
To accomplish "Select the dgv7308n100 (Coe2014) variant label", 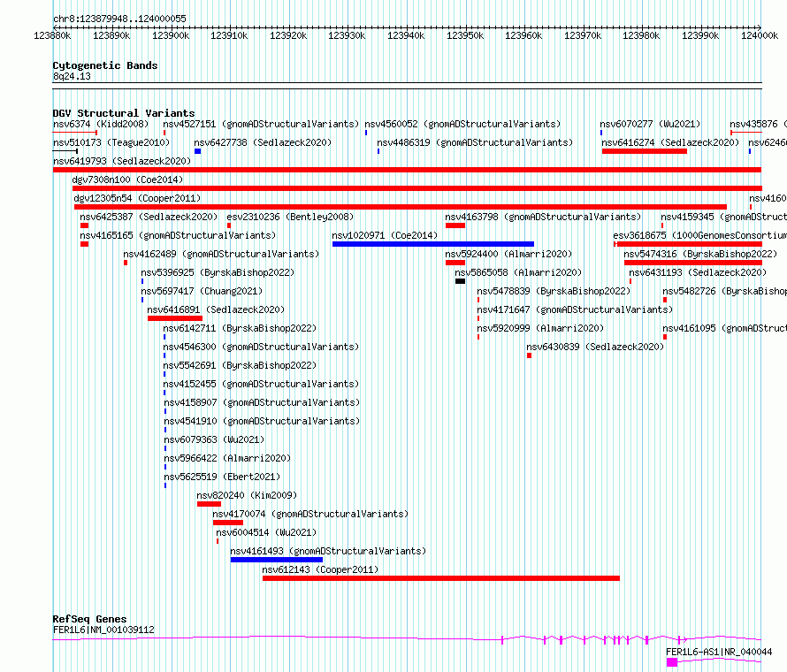I will [x=127, y=179].
